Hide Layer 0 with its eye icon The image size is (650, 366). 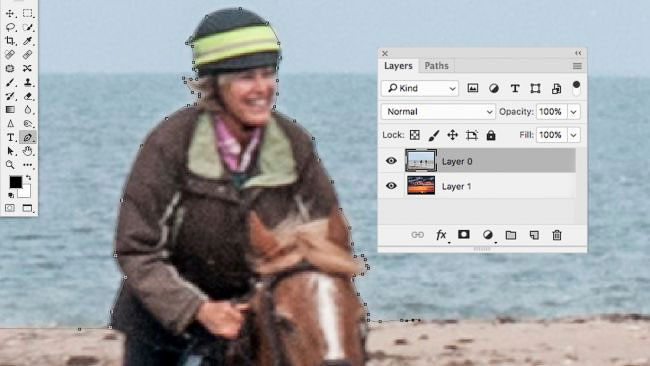[x=391, y=161]
